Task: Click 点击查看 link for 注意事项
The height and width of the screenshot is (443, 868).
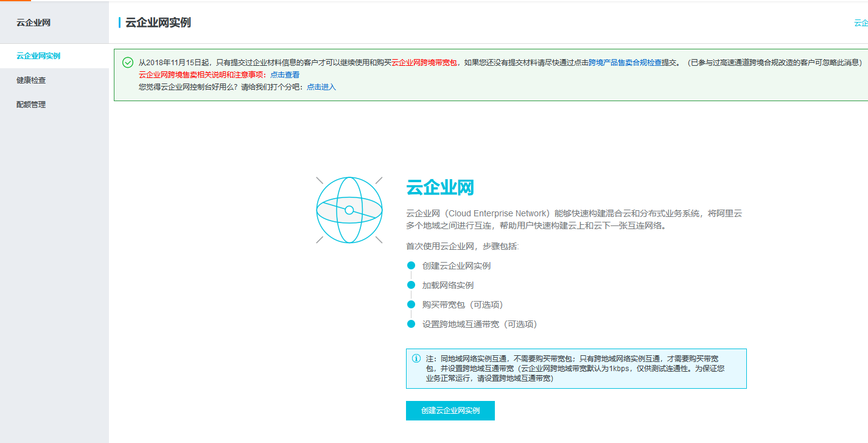Action: click(x=285, y=75)
